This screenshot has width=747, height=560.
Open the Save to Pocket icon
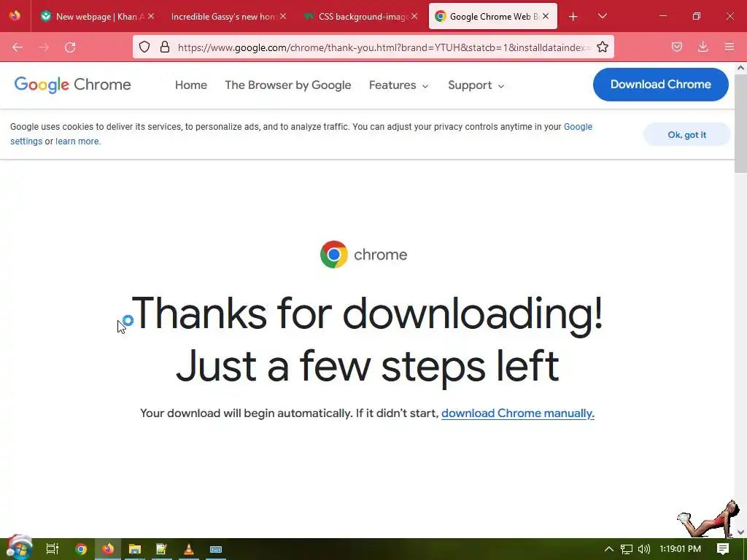click(676, 47)
